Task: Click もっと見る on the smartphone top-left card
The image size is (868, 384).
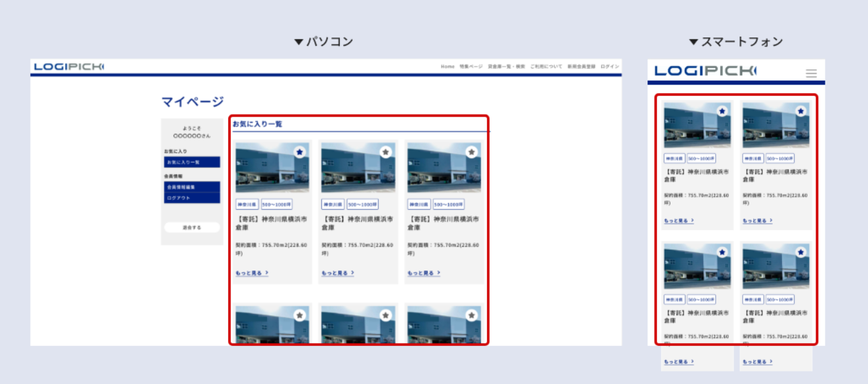Action: click(679, 221)
